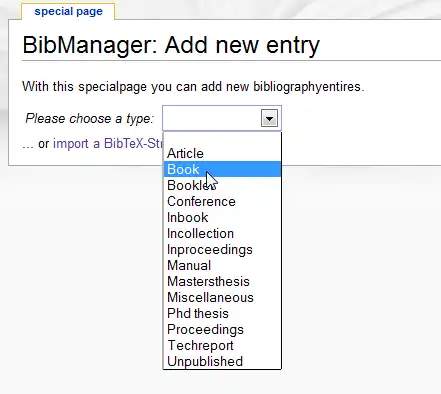Select Techreport from the list
The image size is (441, 394).
[222, 345]
